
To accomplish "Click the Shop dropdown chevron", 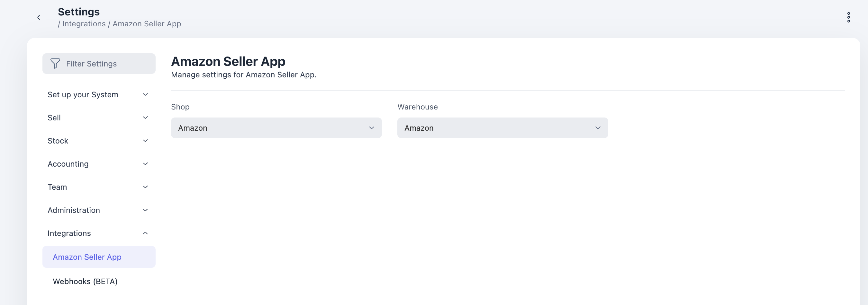I will (x=371, y=127).
